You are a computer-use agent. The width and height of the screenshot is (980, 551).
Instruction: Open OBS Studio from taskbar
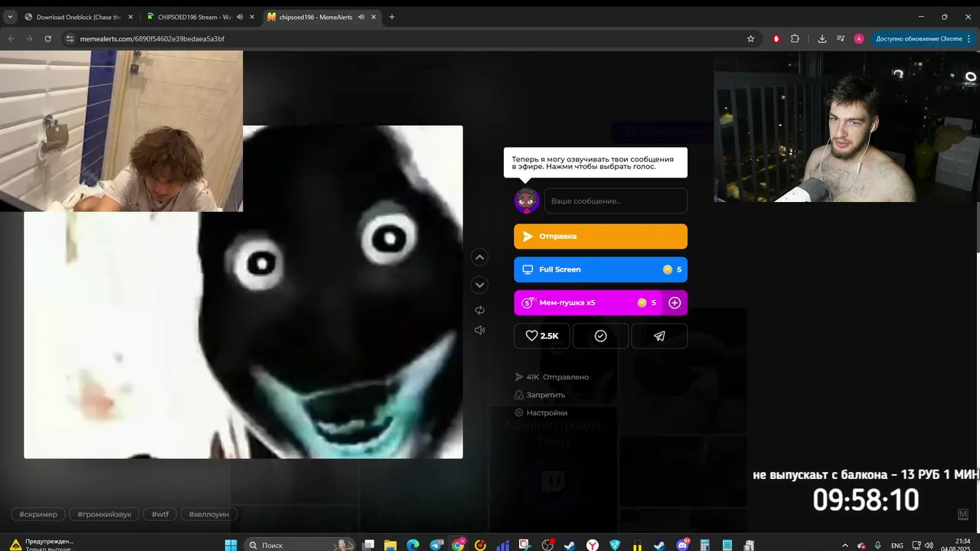pyautogui.click(x=547, y=545)
